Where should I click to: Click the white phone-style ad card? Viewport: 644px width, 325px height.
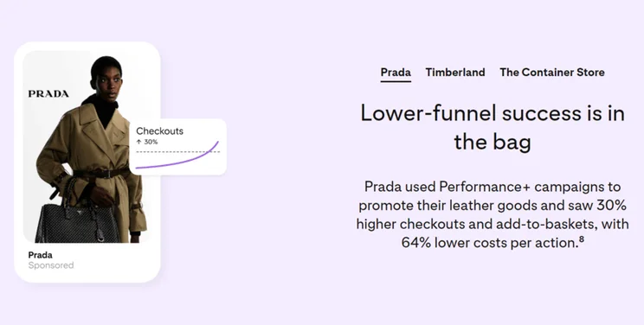pos(87,162)
